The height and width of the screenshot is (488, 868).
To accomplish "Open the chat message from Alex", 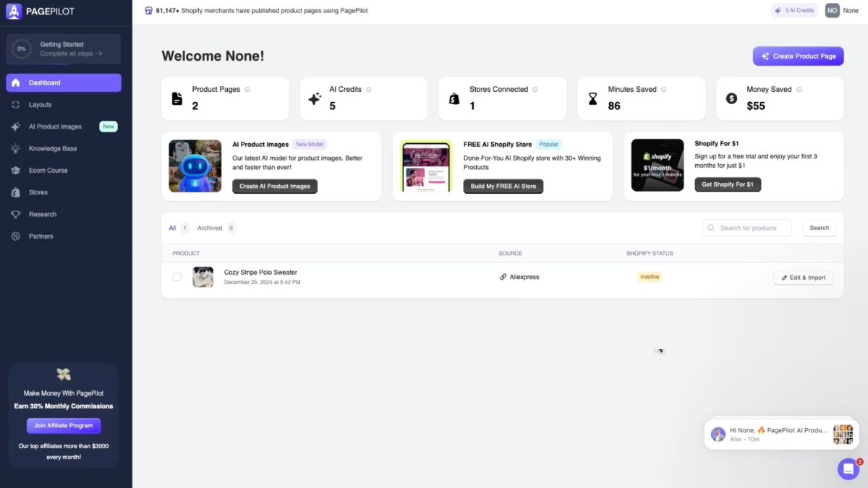I will click(x=781, y=434).
